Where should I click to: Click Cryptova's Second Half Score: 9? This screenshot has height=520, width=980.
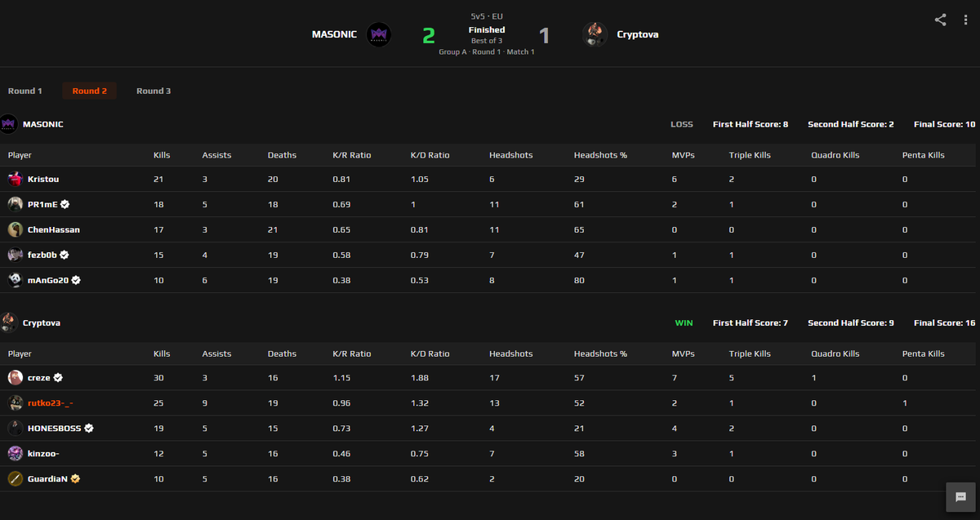click(x=851, y=322)
